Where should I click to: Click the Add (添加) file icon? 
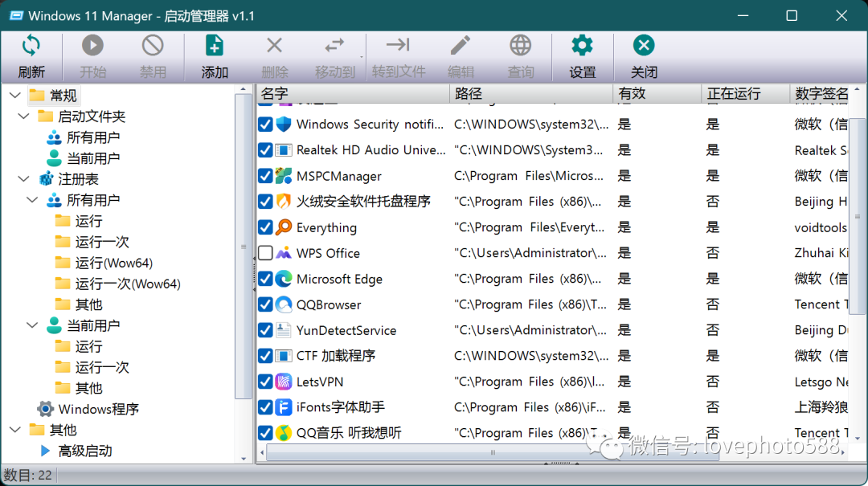point(215,46)
